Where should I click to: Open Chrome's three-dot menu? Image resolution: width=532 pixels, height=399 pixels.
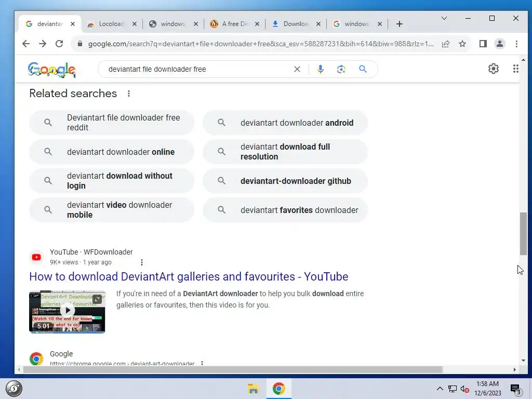pos(516,44)
